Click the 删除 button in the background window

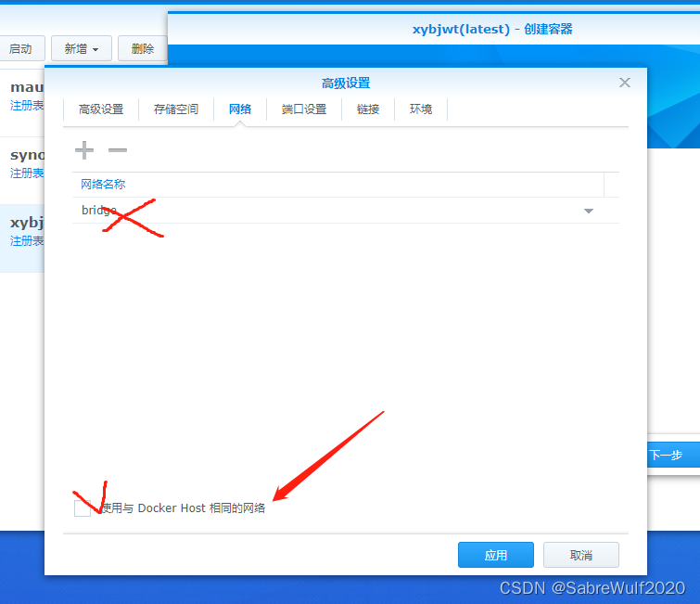pos(143,48)
